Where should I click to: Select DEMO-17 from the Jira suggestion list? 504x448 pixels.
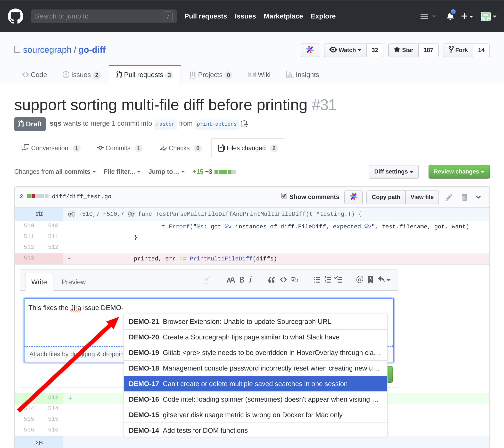tap(255, 384)
